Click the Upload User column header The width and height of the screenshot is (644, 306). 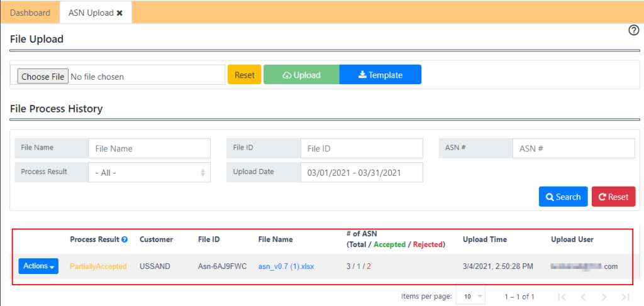point(572,239)
